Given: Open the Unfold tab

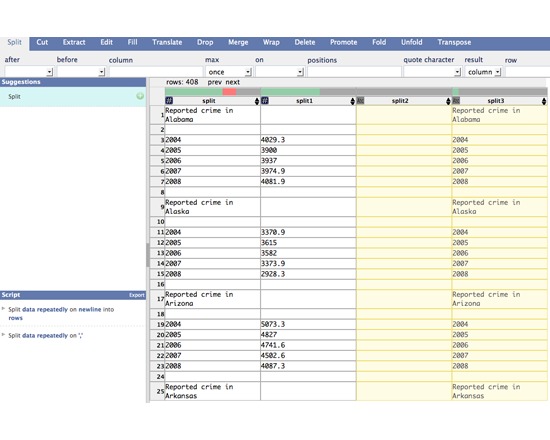Looking at the screenshot, I should point(411,42).
